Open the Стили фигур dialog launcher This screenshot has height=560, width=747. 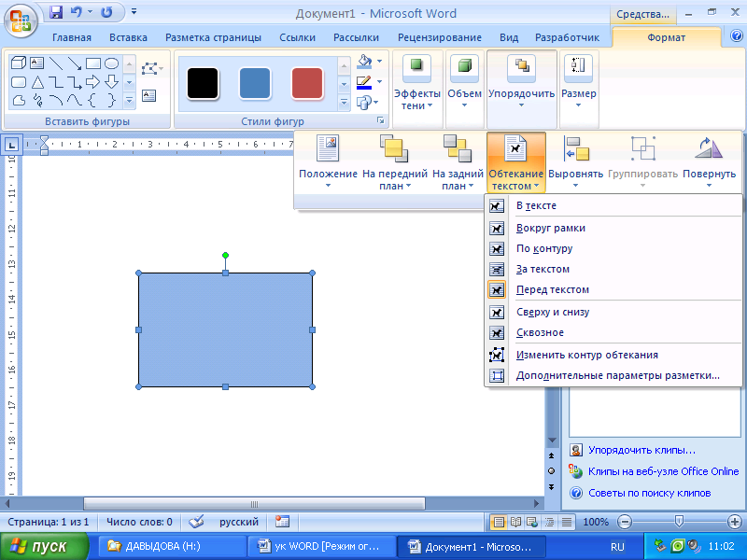[x=381, y=120]
